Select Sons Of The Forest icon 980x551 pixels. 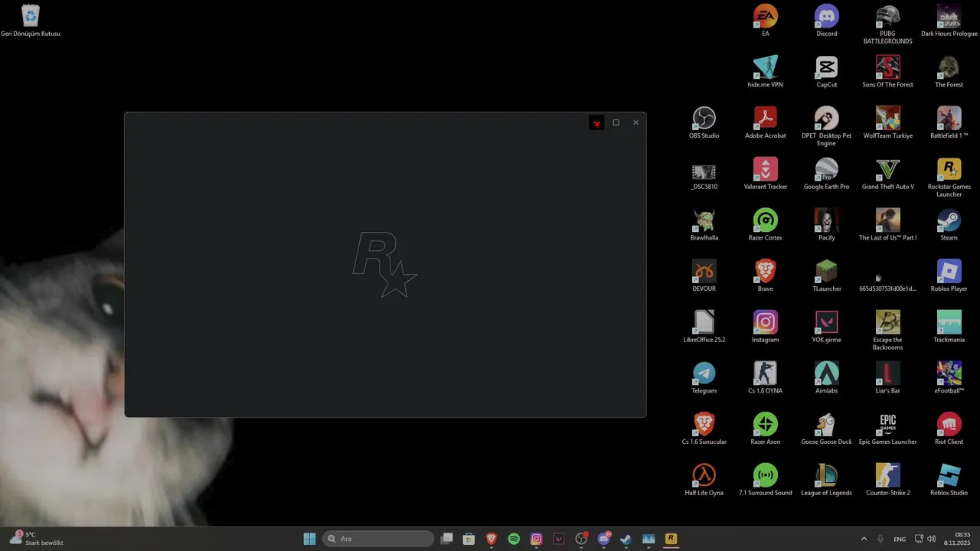pos(888,72)
